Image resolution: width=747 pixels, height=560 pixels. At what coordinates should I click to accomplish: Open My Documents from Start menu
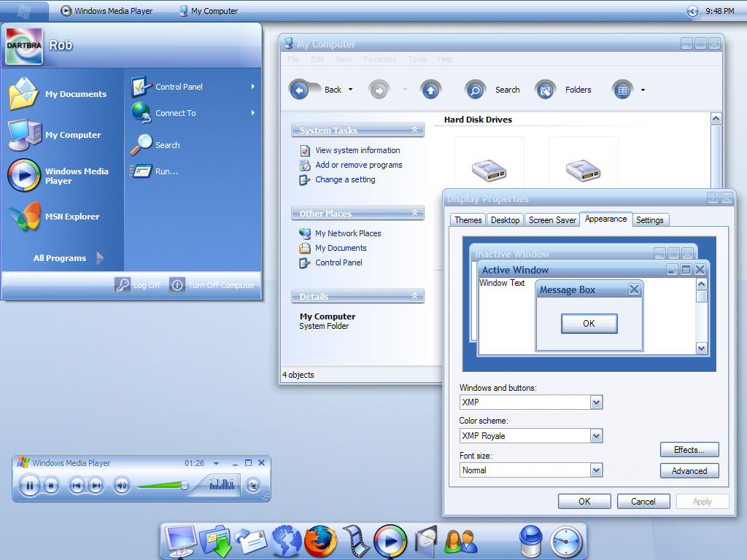point(58,94)
